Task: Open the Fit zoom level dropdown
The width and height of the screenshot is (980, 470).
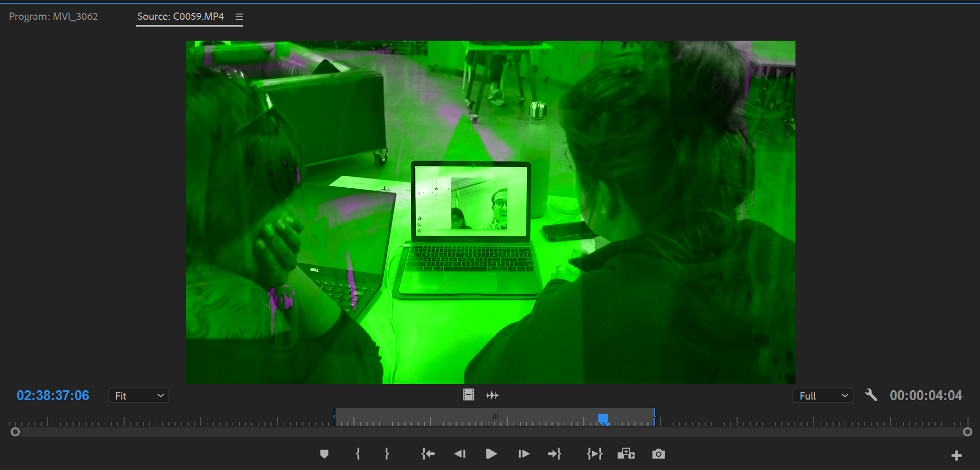Action: (138, 395)
